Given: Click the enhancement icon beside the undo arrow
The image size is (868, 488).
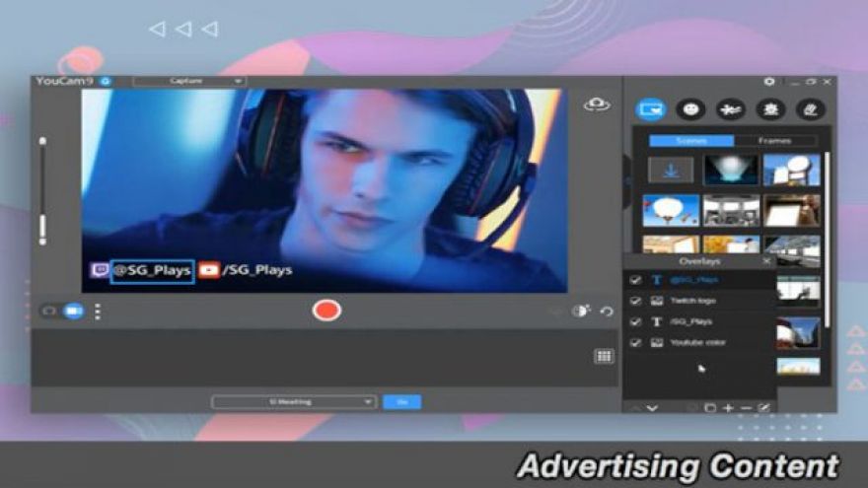Looking at the screenshot, I should point(581,311).
